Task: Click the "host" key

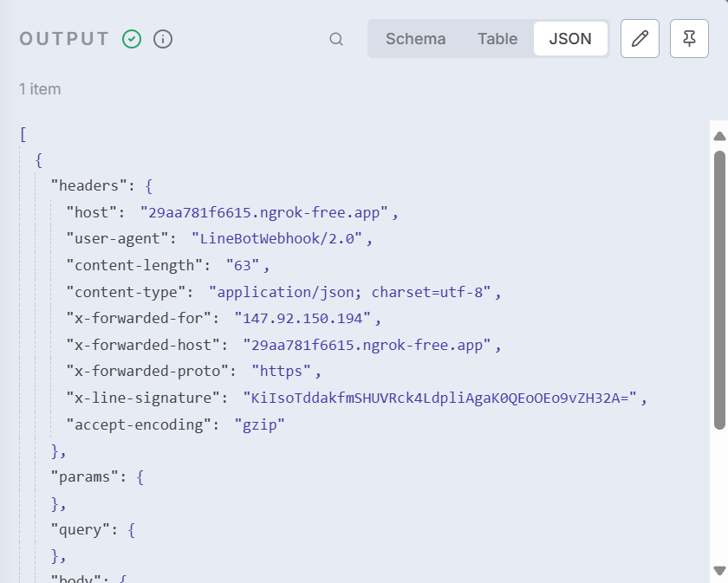Action: coord(90,212)
